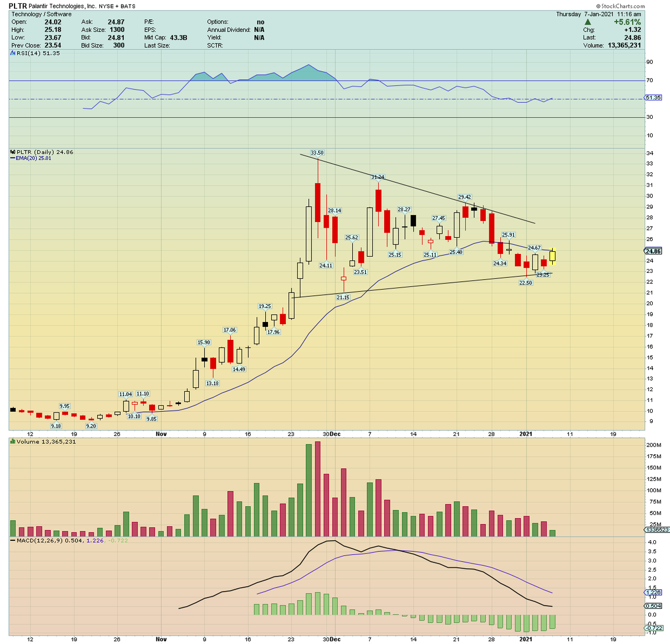Viewport: 670px width, 644px height.
Task: Click the RSI(14) 51.35 indicator label
Action: (x=39, y=54)
